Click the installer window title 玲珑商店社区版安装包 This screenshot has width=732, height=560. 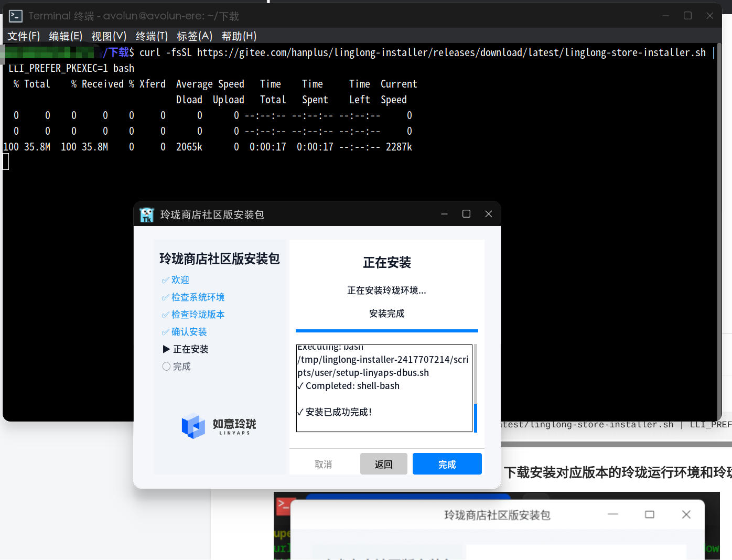(212, 214)
